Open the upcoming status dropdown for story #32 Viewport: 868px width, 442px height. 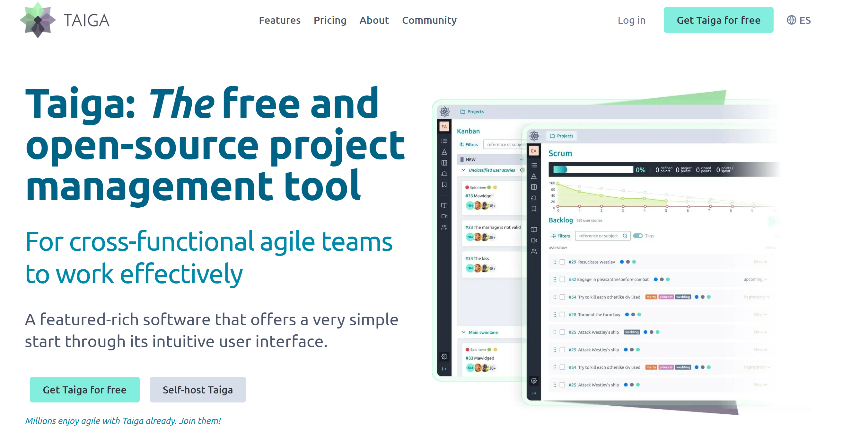tap(756, 279)
